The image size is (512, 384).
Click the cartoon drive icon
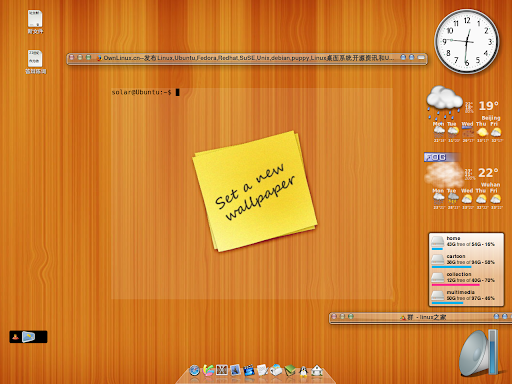[437, 259]
